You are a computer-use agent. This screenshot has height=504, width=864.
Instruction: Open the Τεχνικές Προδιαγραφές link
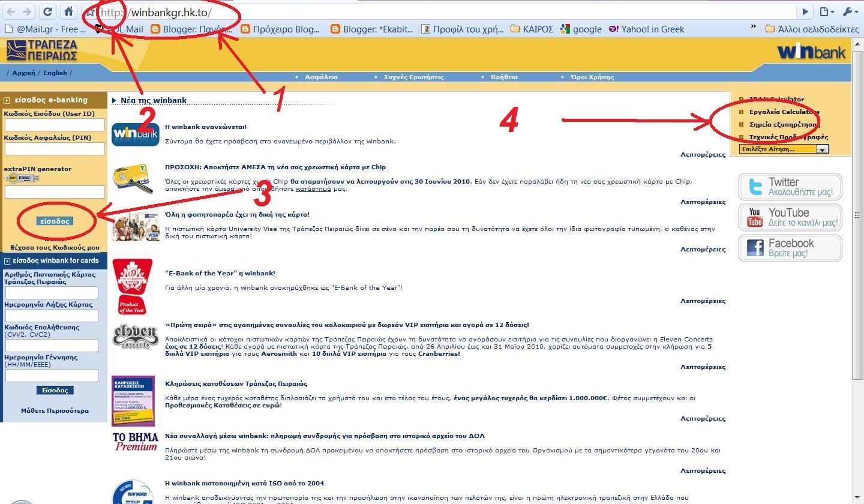coord(788,137)
